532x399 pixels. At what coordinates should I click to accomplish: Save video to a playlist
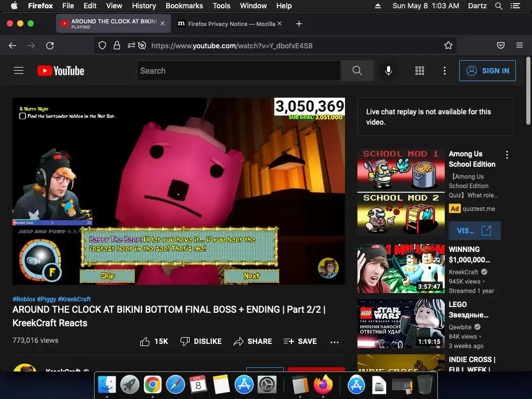click(300, 341)
